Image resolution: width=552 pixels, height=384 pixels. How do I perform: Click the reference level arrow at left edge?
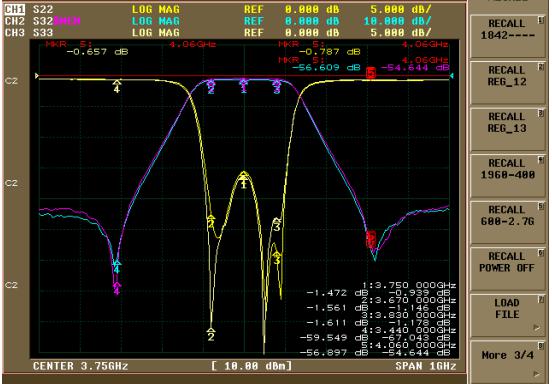pyautogui.click(x=36, y=76)
